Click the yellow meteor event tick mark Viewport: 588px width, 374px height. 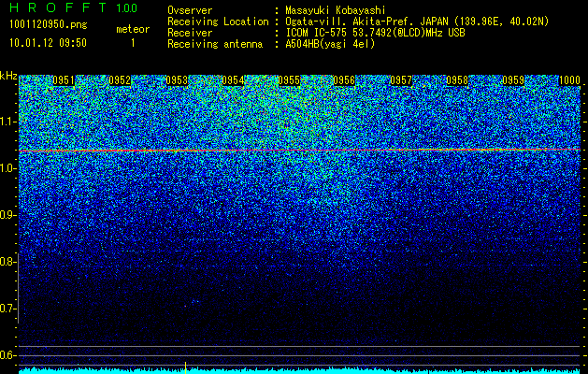[185, 367]
